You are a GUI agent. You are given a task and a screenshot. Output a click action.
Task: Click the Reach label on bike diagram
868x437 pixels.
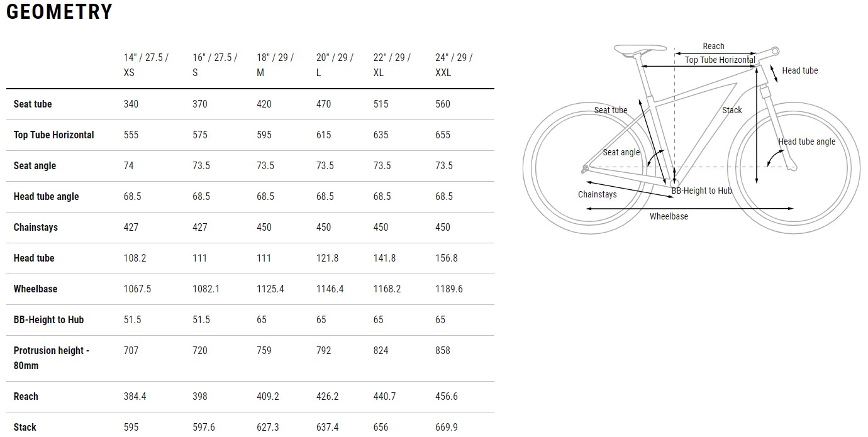tap(713, 46)
